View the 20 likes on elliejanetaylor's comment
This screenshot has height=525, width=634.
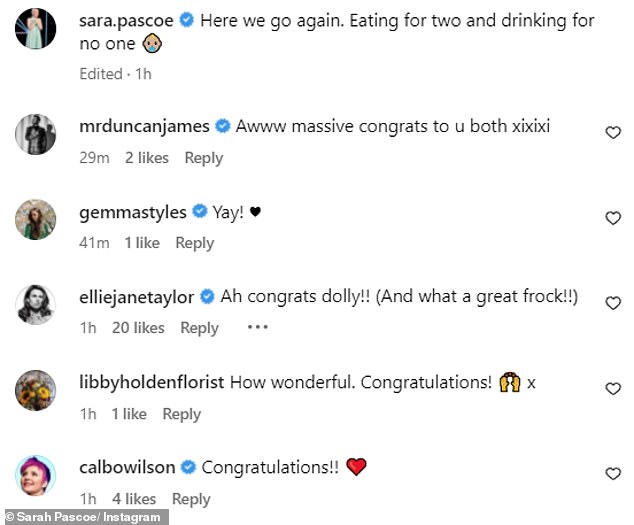click(138, 328)
